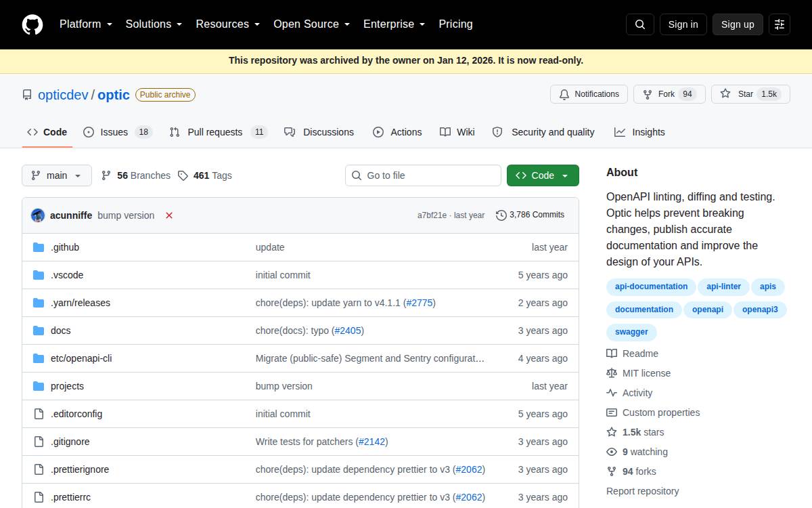The width and height of the screenshot is (812, 508).
Task: Click Report repository link
Action: point(642,491)
